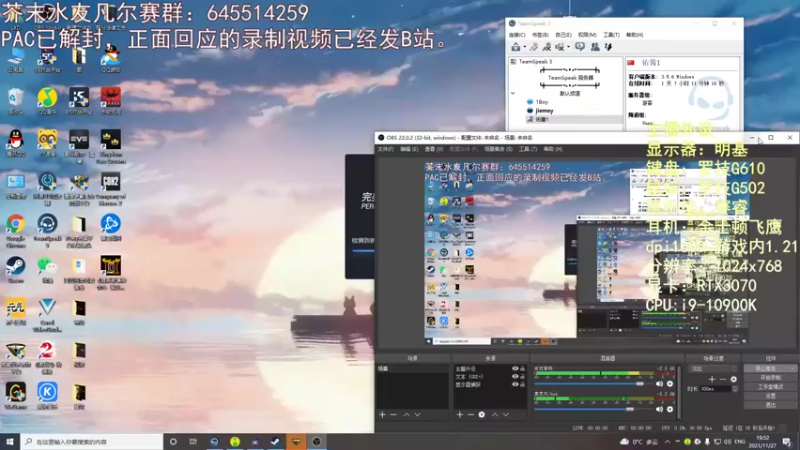The width and height of the screenshot is (800, 450).
Task: Open OBS Tools menu
Action: tap(528, 149)
